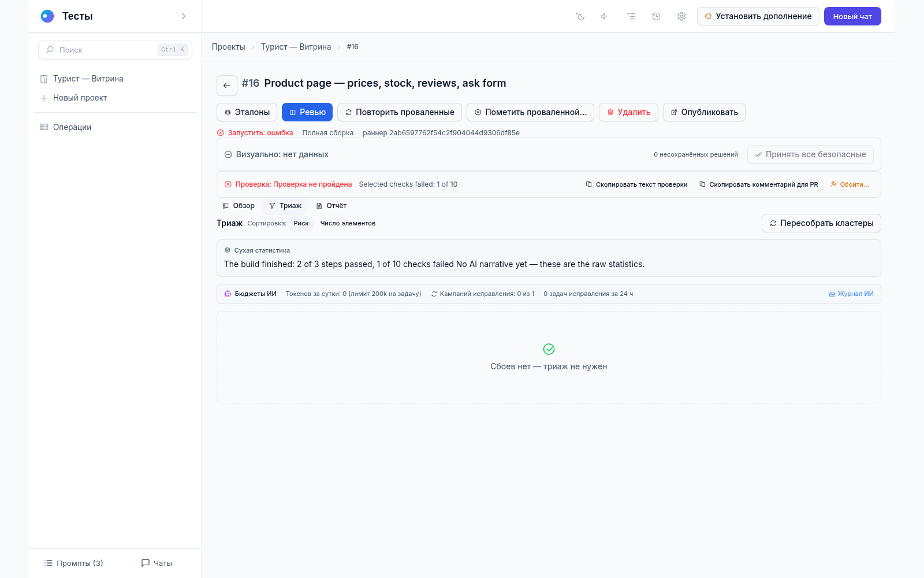Sort triage by Риск

pyautogui.click(x=301, y=223)
